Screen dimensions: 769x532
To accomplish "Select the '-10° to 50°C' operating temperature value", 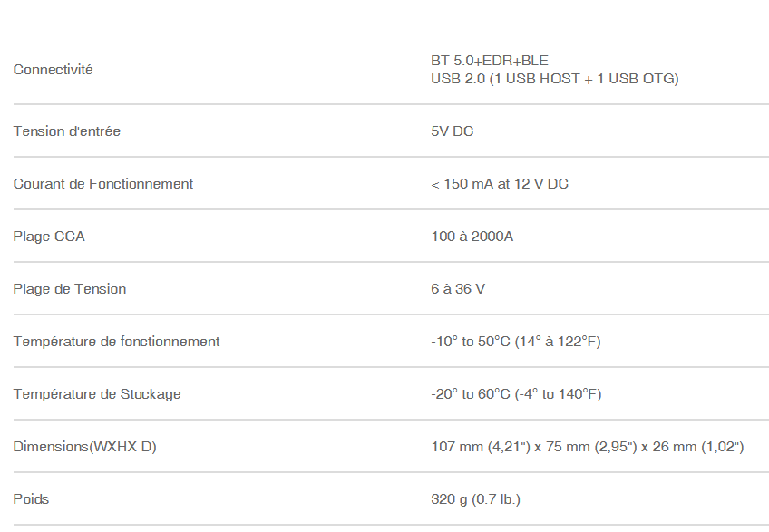I will point(471,342).
